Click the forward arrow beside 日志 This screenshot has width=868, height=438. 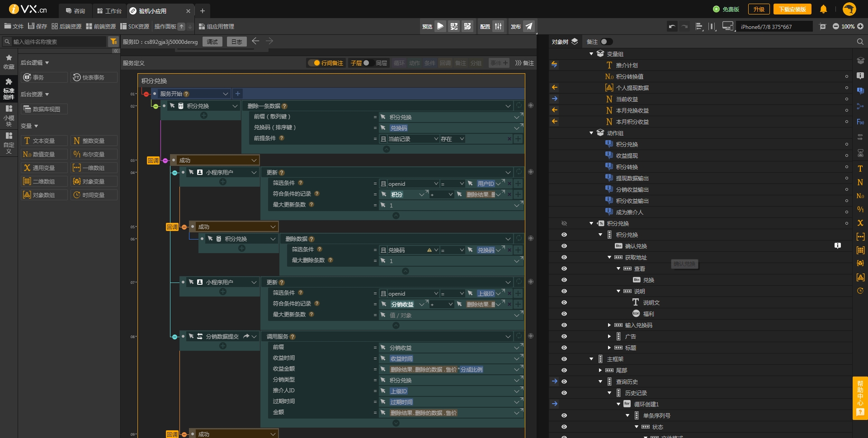269,41
